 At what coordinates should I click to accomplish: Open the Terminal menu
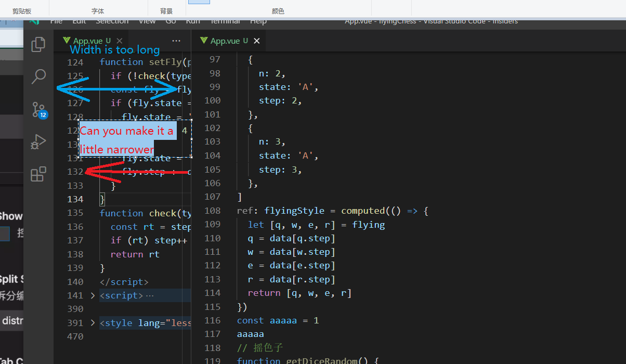(225, 21)
